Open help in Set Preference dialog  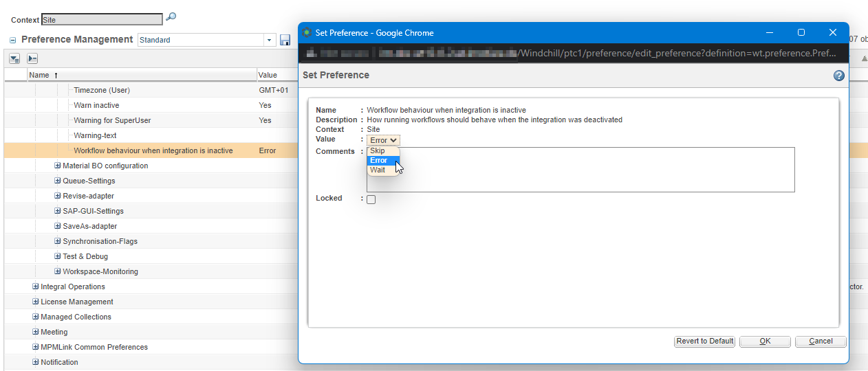coord(838,76)
